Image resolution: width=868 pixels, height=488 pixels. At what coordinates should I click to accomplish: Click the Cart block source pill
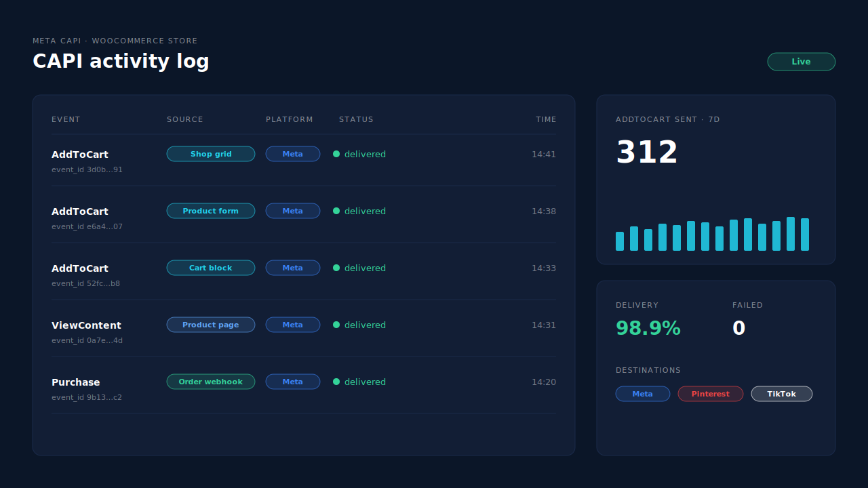[x=211, y=268]
